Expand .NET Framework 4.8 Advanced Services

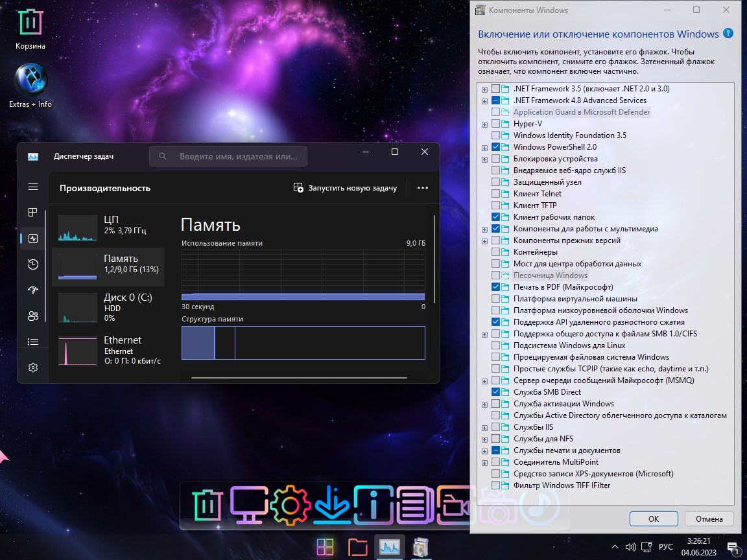[x=484, y=101]
